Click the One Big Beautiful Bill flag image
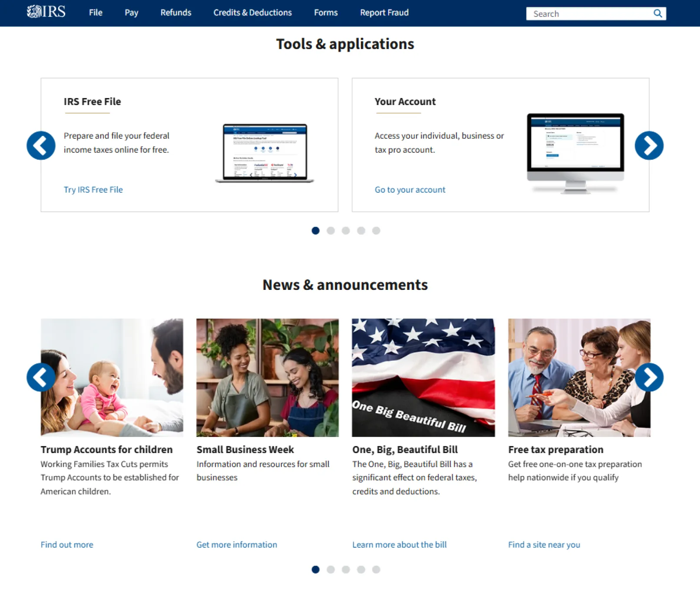 (423, 378)
